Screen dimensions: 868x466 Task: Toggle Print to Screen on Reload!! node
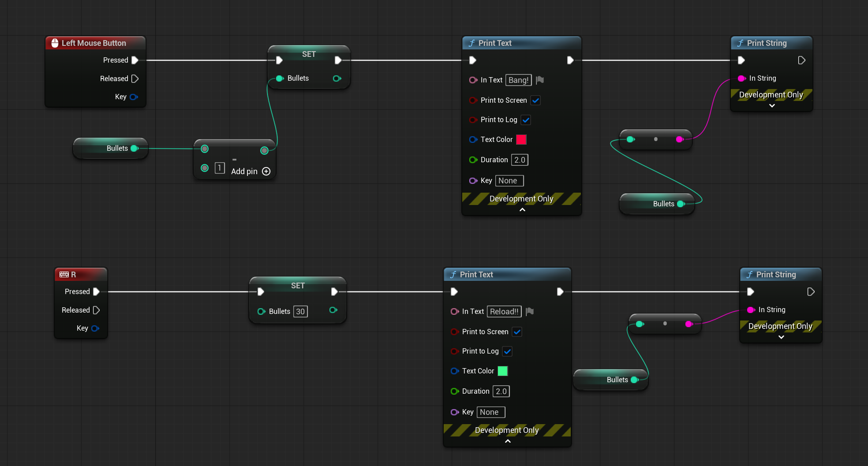(x=517, y=332)
